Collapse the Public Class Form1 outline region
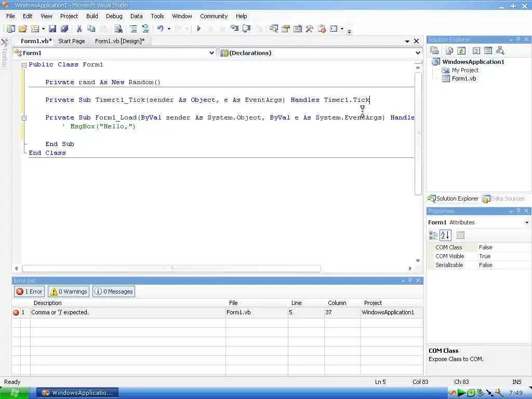 pyautogui.click(x=24, y=65)
